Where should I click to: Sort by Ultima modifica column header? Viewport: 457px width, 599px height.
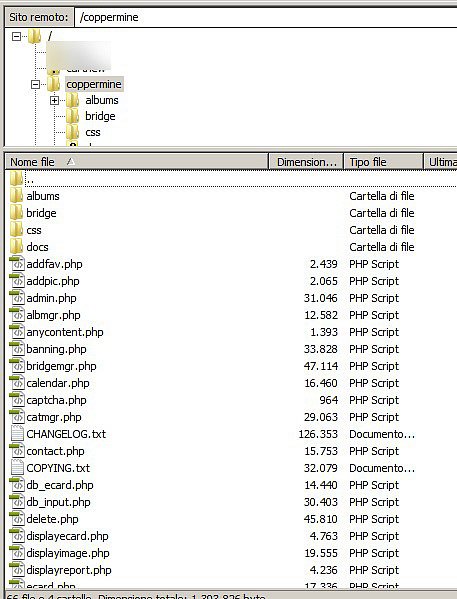(x=440, y=162)
